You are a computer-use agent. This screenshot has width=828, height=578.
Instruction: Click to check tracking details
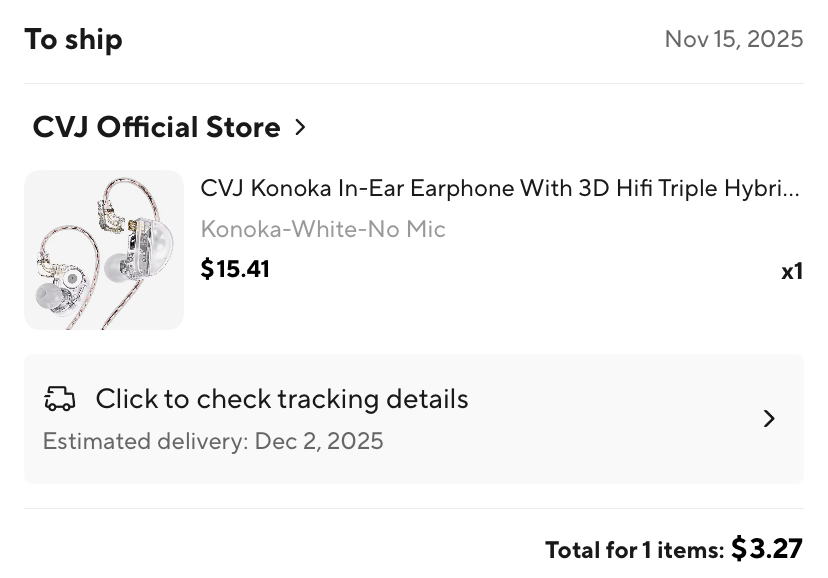[x=282, y=399]
